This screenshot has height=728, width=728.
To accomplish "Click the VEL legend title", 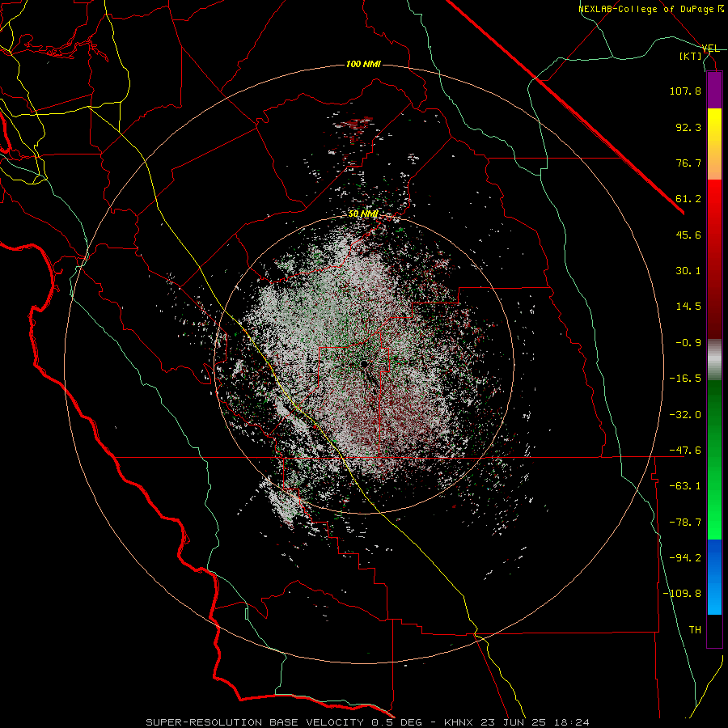I will click(x=710, y=49).
